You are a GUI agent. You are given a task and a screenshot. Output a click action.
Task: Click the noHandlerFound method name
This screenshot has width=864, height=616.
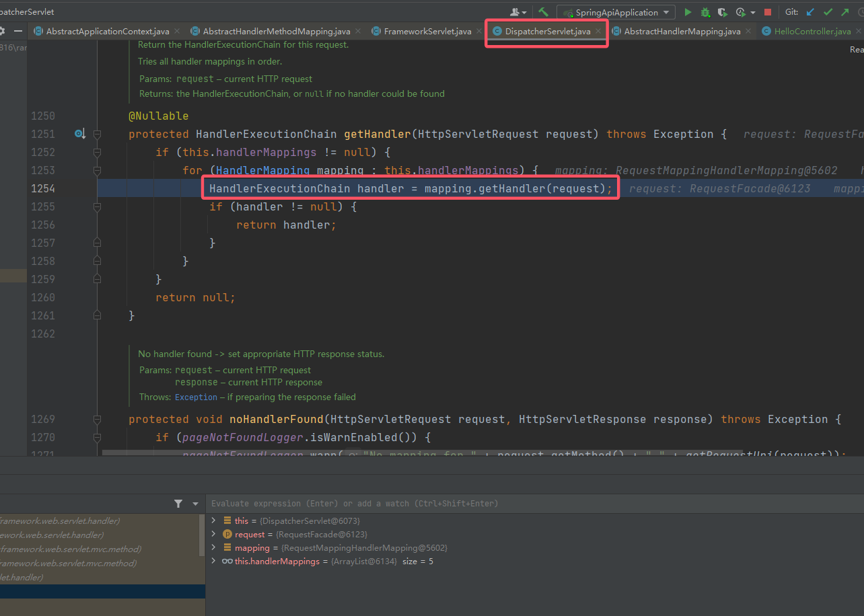coord(277,420)
